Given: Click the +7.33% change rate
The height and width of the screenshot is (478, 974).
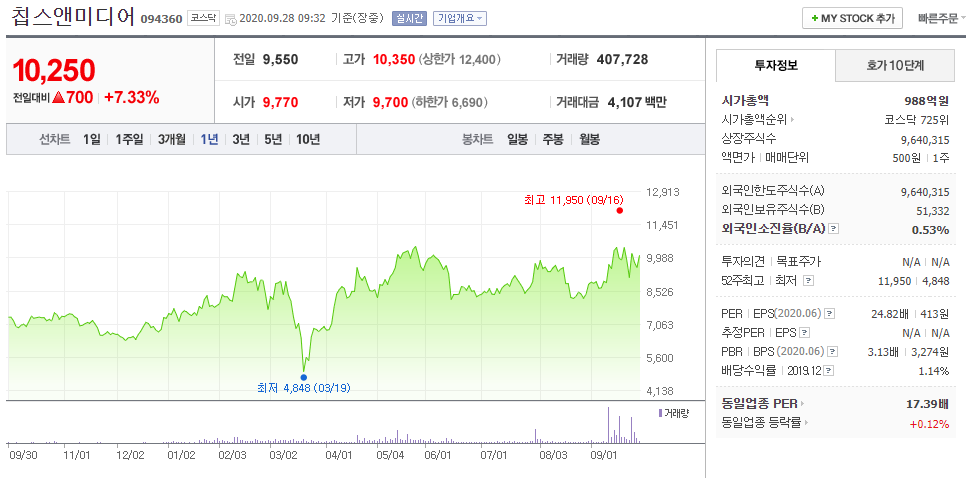Looking at the screenshot, I should 132,97.
